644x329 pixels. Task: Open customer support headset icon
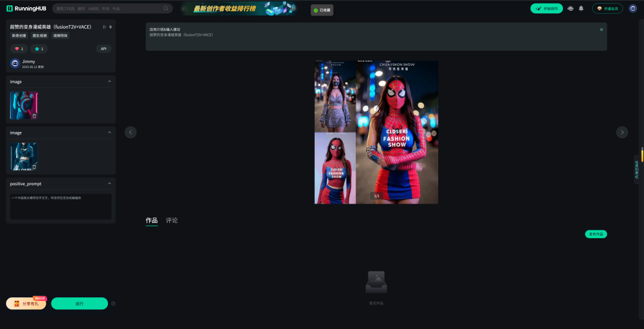coord(571,8)
